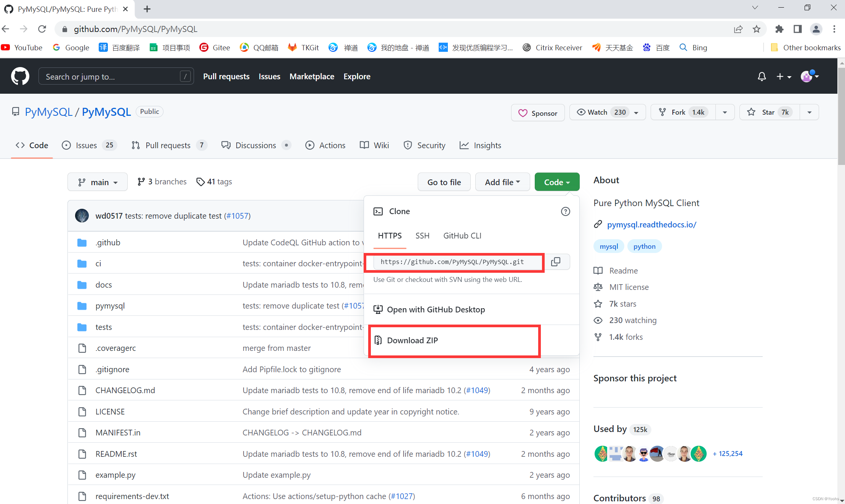Expand the Star lists arrow
Viewport: 845px width, 504px height.
coord(809,112)
